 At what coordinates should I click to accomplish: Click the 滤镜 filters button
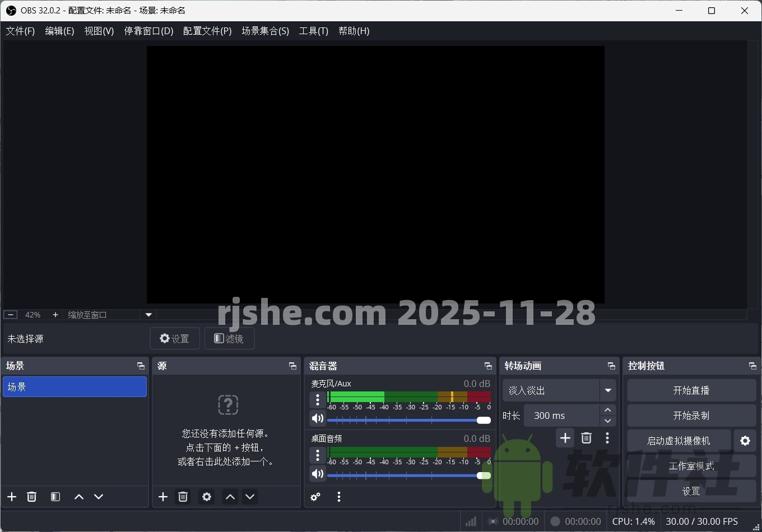[229, 338]
